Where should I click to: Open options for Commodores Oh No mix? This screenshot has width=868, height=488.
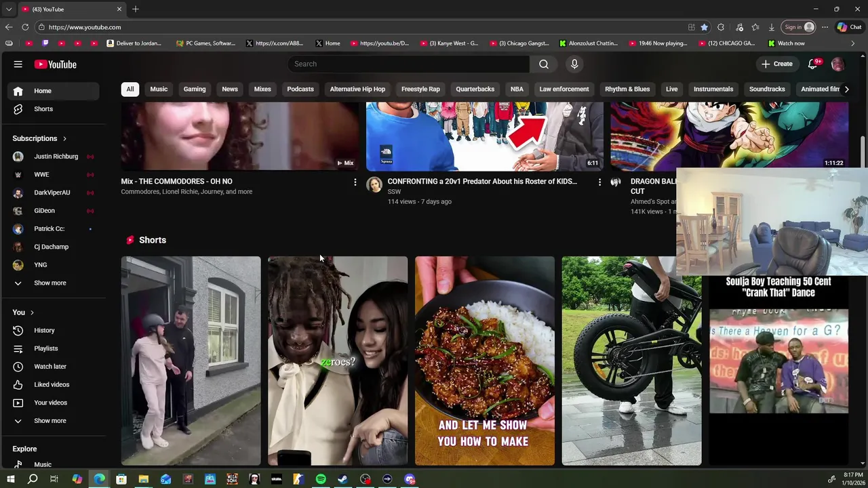click(x=355, y=182)
